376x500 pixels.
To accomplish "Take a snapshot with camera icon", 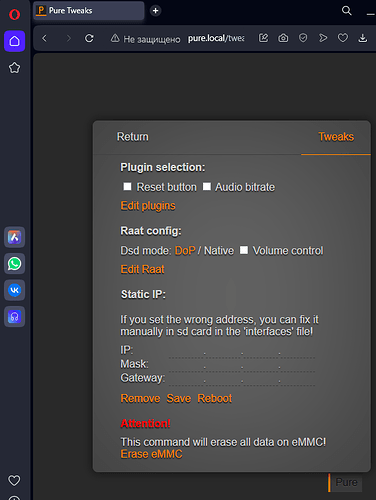I will pos(283,38).
